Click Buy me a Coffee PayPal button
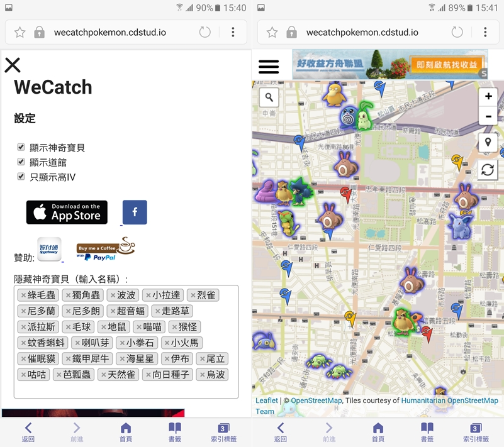This screenshot has height=447, width=504. 106,249
